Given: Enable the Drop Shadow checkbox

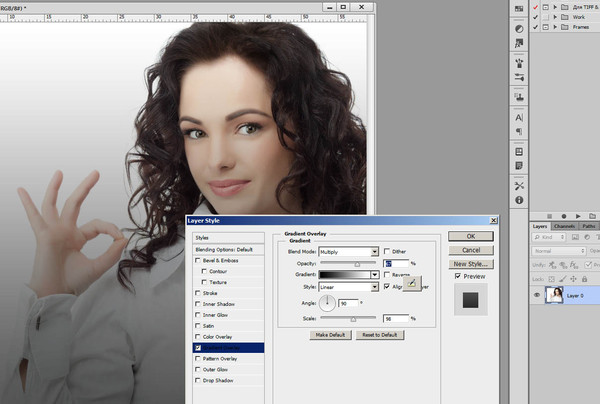Looking at the screenshot, I should pyautogui.click(x=198, y=380).
